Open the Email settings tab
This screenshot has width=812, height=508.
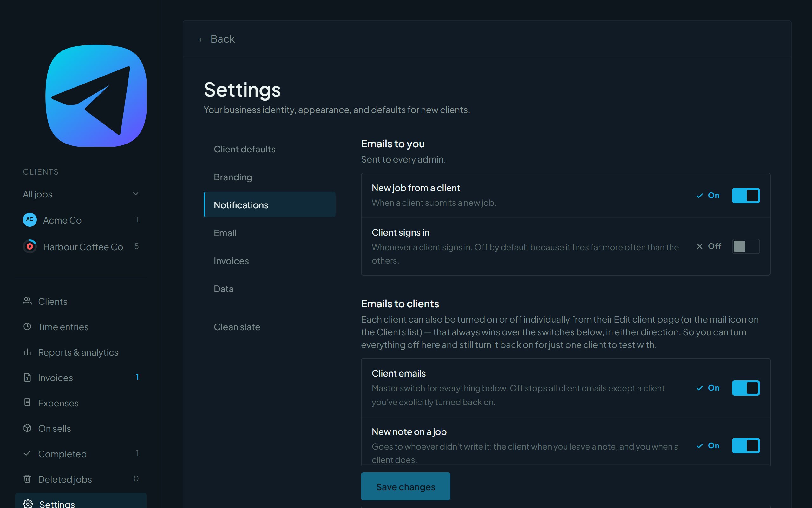point(269,233)
